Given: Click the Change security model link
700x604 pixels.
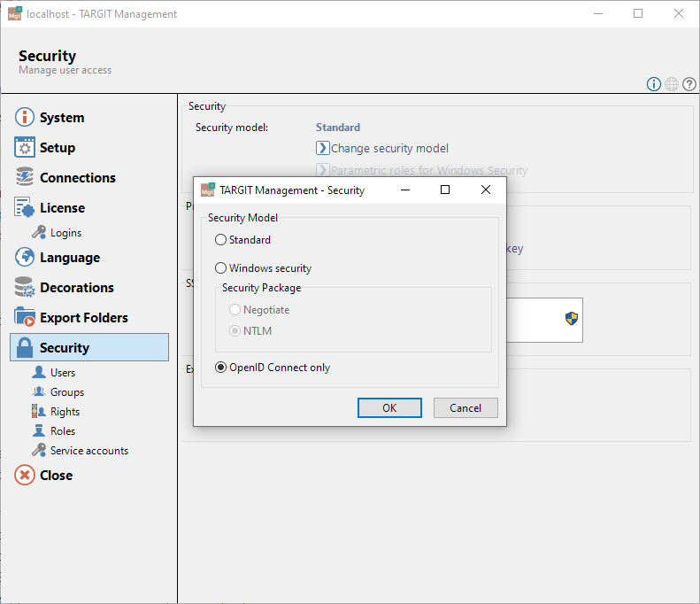Looking at the screenshot, I should coord(389,148).
